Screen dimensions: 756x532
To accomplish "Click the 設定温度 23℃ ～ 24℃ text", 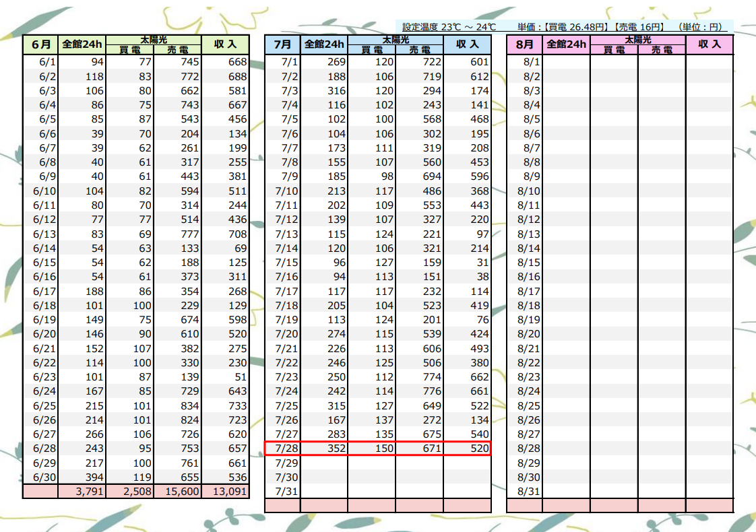I will point(449,27).
